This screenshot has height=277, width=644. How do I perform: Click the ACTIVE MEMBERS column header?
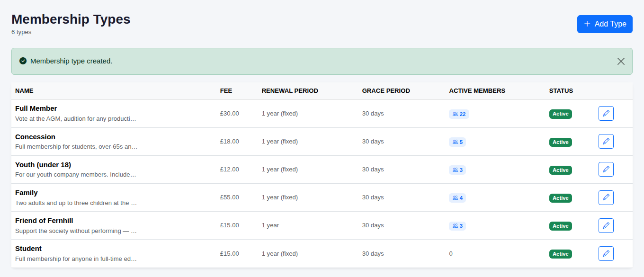(x=477, y=91)
